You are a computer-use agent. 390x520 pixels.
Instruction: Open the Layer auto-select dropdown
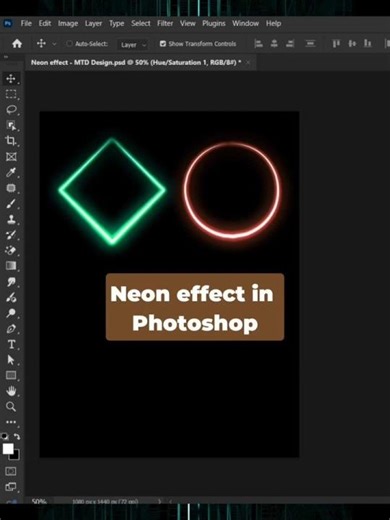[133, 45]
